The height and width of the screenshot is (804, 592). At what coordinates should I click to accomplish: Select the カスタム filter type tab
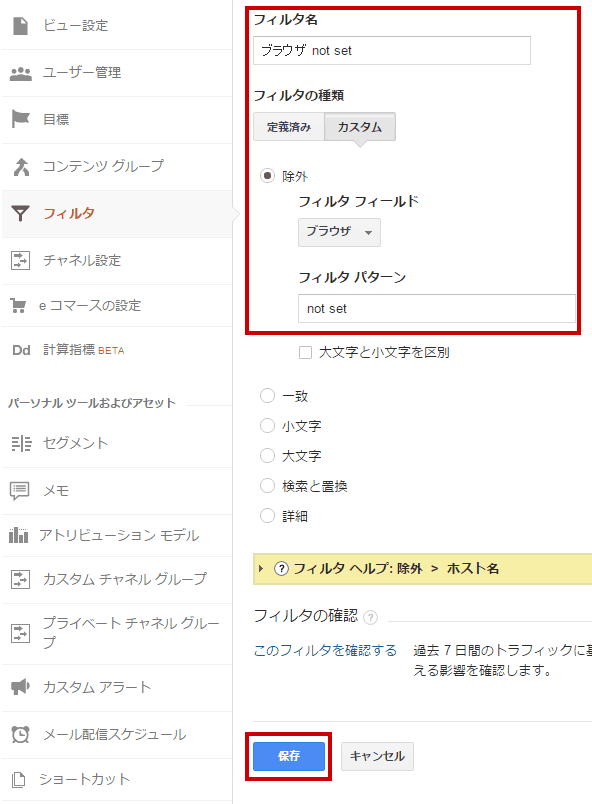tap(360, 127)
